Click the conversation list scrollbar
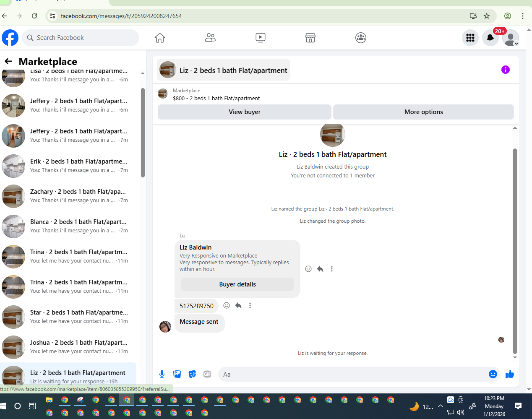Viewport: 532px width, 419px height. pos(143,133)
